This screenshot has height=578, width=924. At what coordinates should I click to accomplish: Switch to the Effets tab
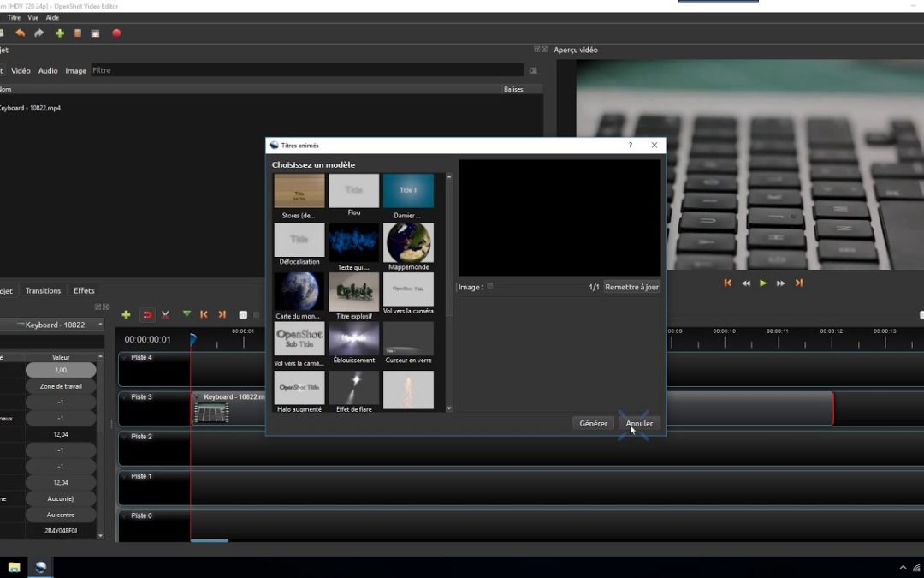point(83,290)
